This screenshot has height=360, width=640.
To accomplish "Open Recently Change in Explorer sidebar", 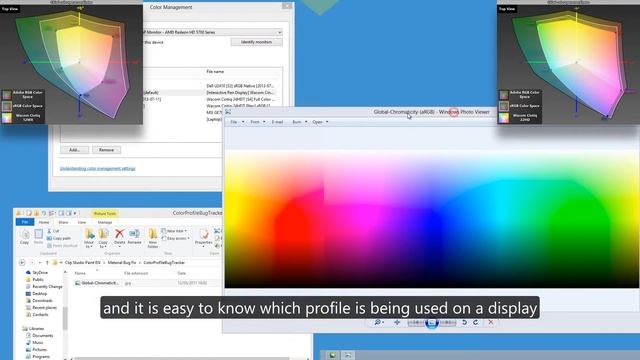I will [x=44, y=287].
